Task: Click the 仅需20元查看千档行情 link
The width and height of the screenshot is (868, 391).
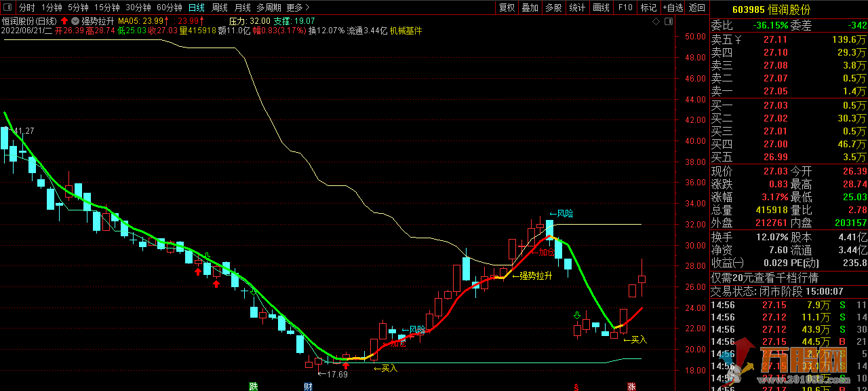Action: point(764,278)
